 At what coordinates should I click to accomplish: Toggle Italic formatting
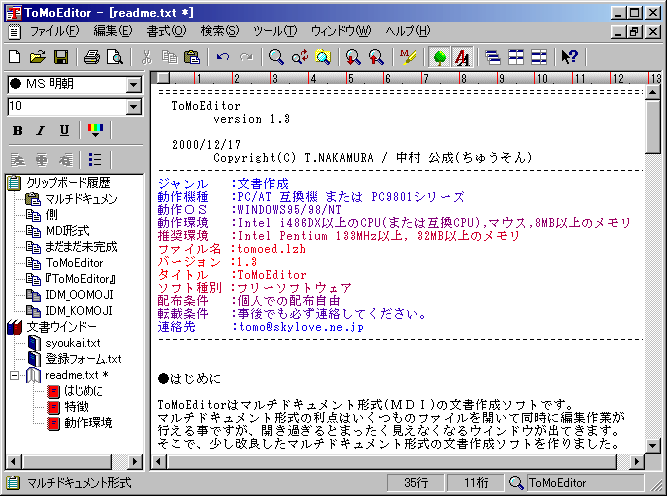41,131
